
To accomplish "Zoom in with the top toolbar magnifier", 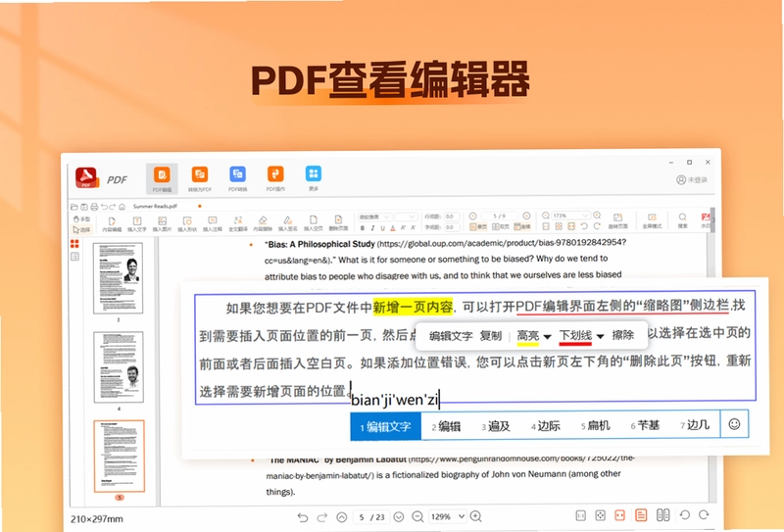I will click(x=597, y=216).
